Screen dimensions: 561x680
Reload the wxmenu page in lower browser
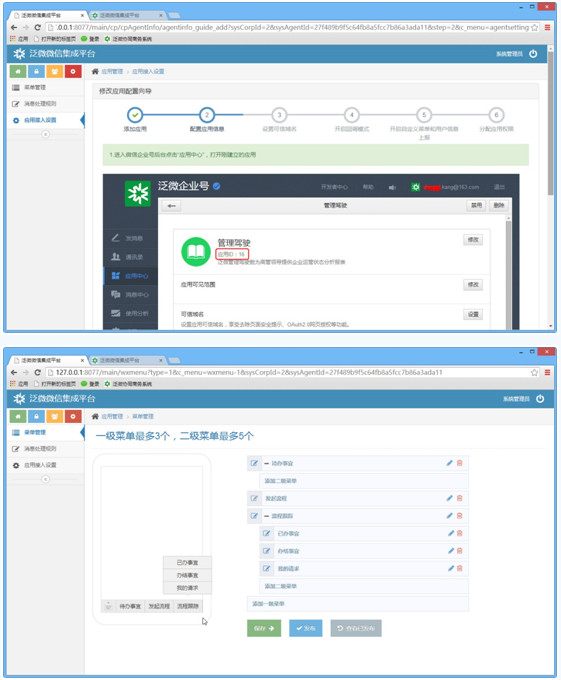pos(37,373)
